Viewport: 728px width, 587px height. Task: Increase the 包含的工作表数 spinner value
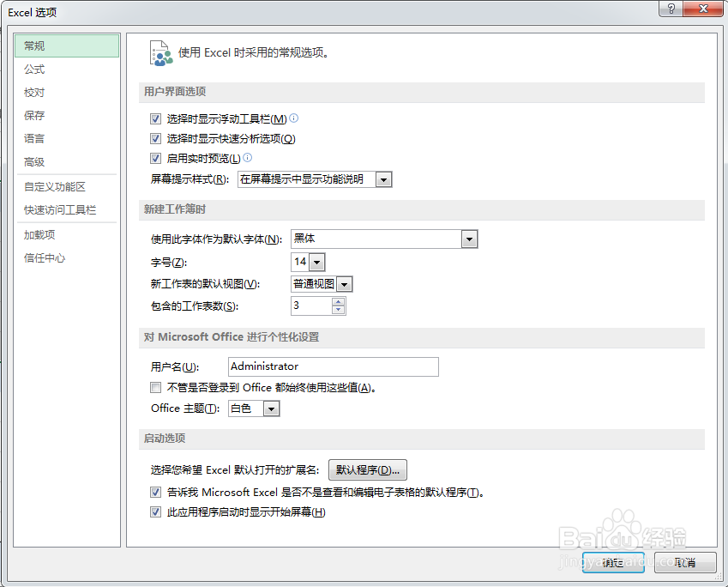[339, 301]
